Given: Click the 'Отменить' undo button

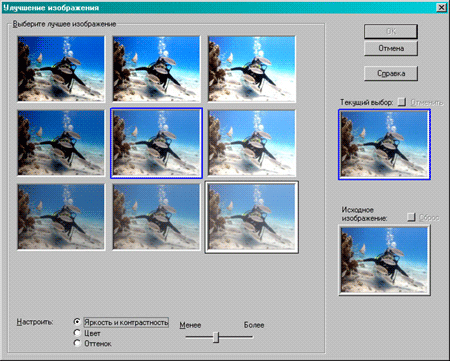Looking at the screenshot, I should 402,102.
